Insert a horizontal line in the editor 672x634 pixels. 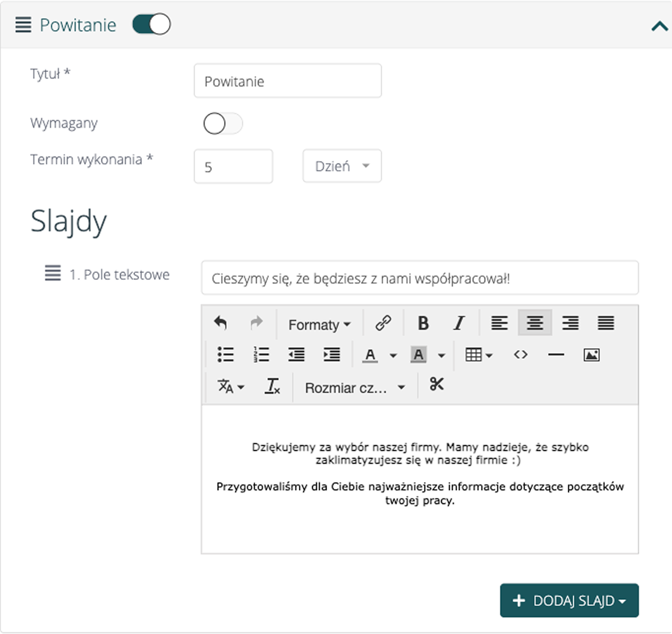pyautogui.click(x=556, y=355)
